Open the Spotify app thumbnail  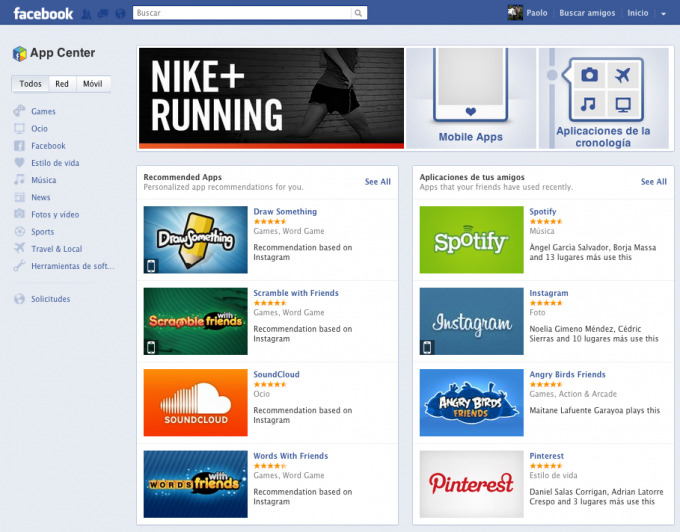click(471, 240)
